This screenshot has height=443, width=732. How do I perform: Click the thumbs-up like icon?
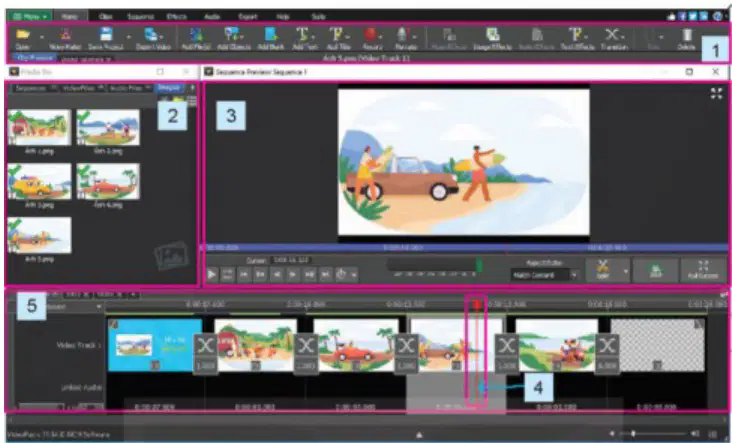pos(671,16)
